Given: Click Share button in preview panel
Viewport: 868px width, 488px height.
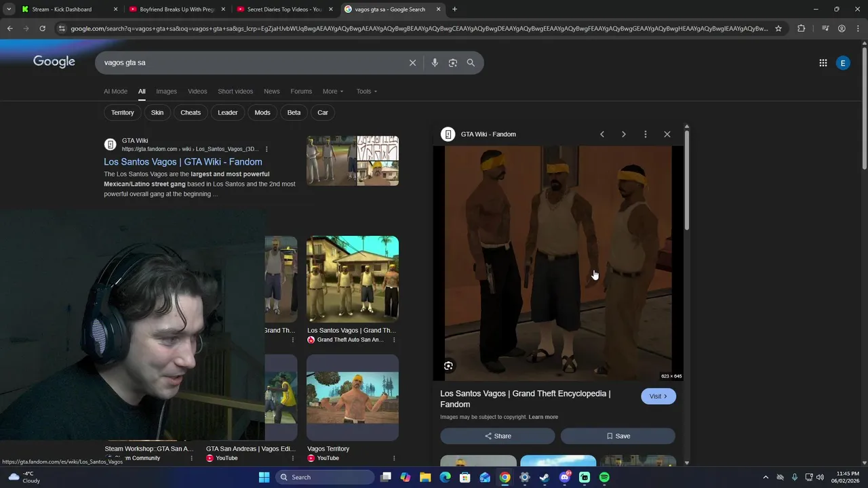Looking at the screenshot, I should [x=498, y=436].
